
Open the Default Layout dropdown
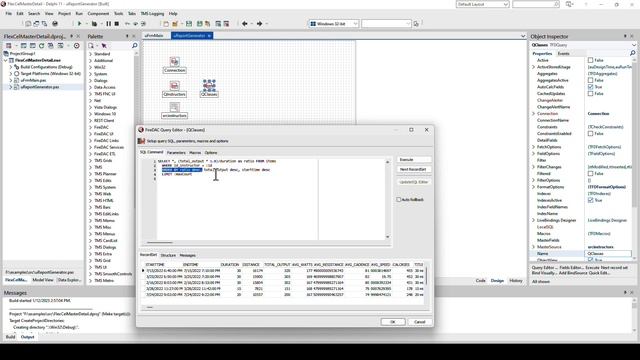pyautogui.click(x=506, y=4)
